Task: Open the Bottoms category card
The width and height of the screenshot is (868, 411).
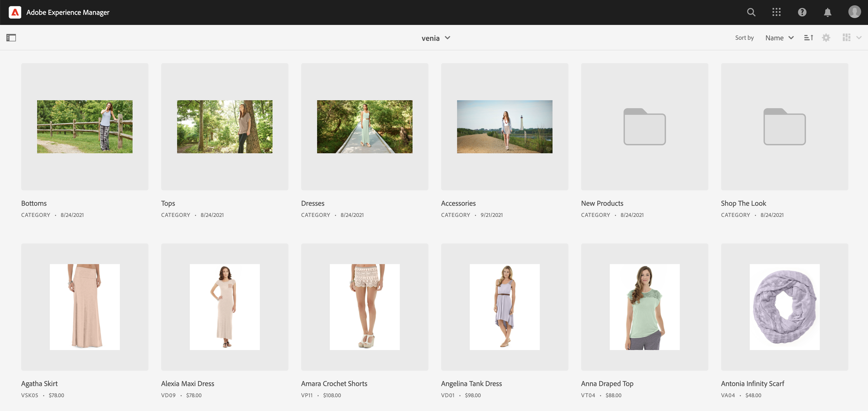Action: pos(85,127)
